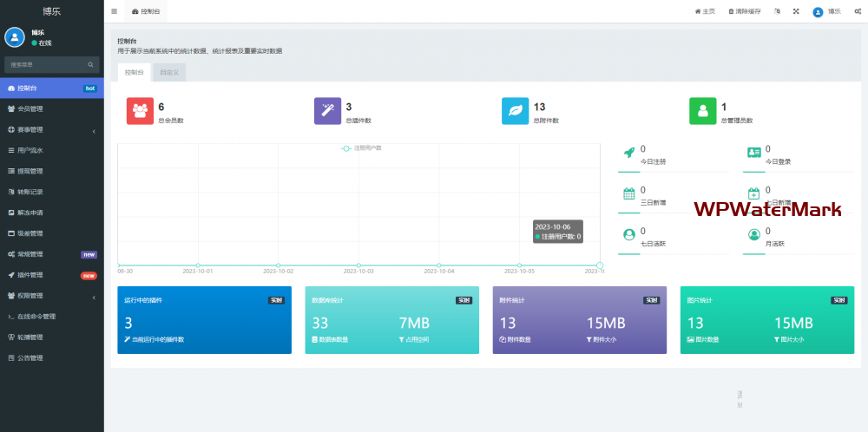
Task: Click the green 总管理员数 user icon
Action: click(703, 111)
